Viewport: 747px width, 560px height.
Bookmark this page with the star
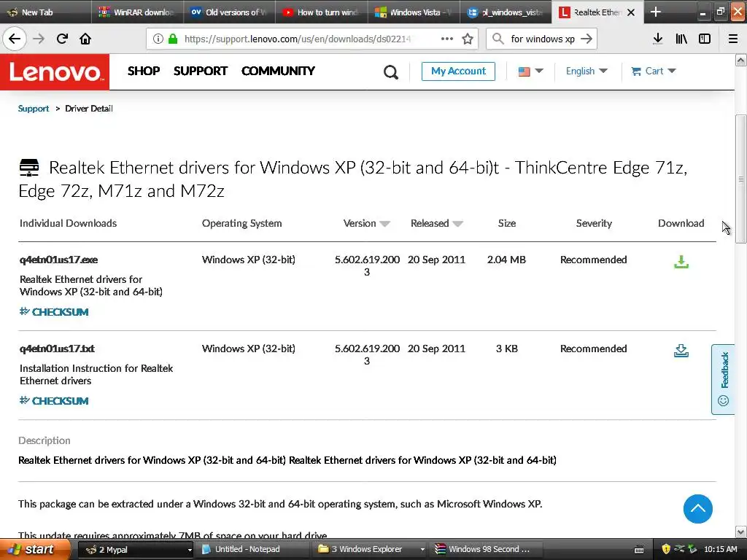point(468,39)
